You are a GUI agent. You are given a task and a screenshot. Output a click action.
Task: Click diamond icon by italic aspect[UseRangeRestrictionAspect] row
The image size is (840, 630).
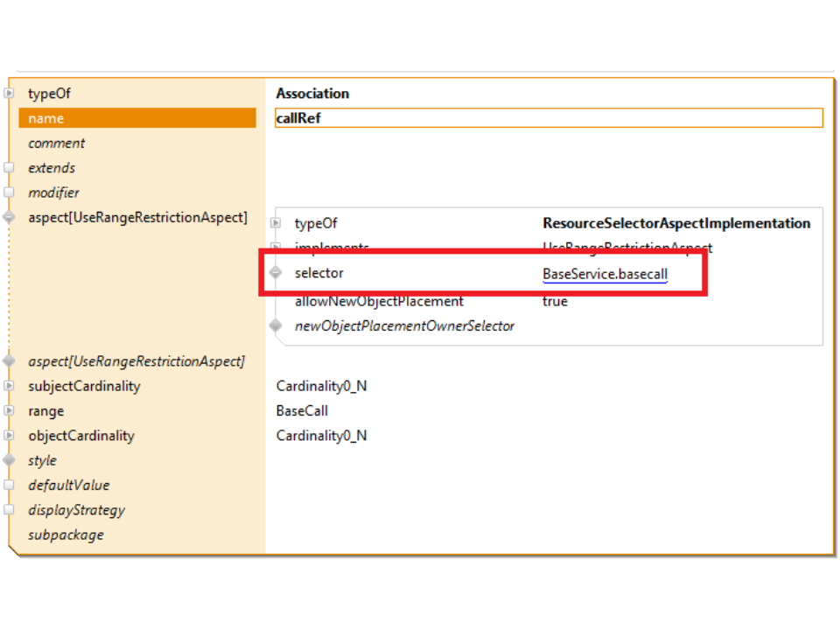point(10,361)
